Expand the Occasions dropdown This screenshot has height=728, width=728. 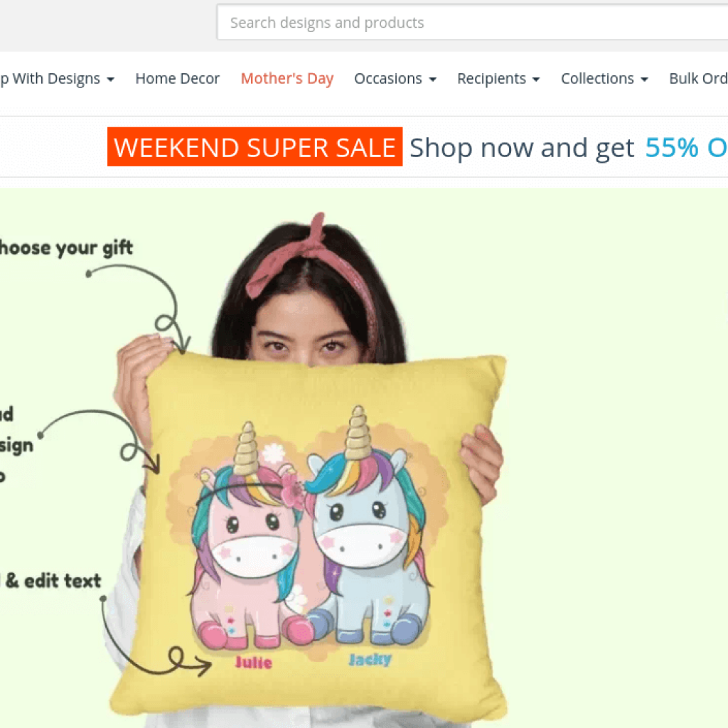395,78
